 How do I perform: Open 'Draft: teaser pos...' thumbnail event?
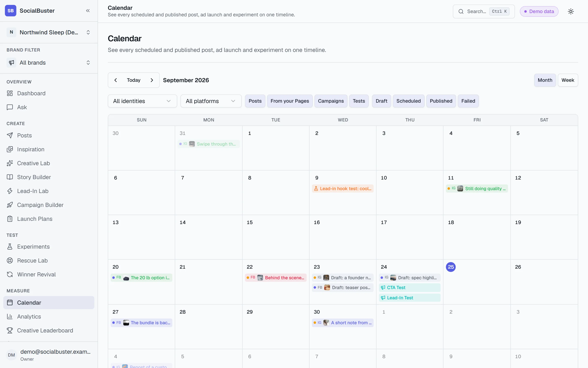(x=343, y=287)
